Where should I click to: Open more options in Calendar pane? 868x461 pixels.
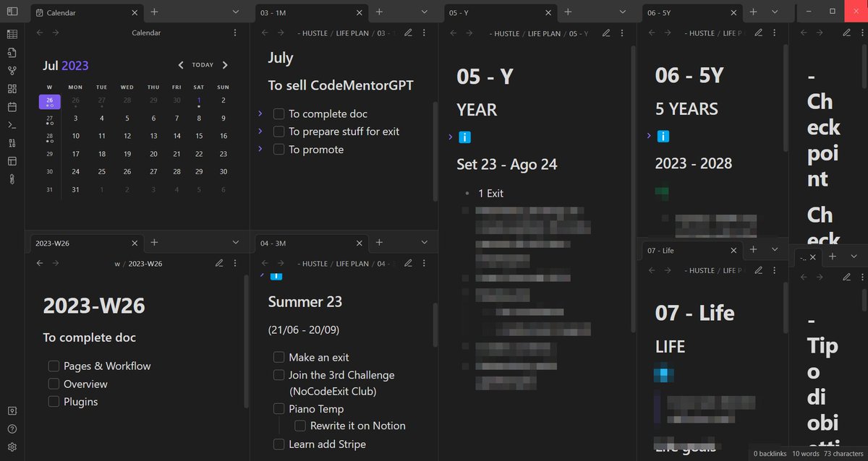[x=235, y=33]
